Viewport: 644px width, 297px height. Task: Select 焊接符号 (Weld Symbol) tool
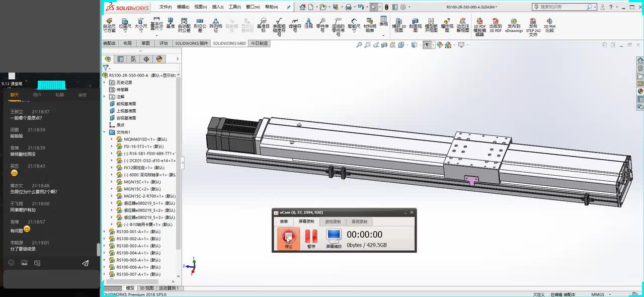pos(295,25)
